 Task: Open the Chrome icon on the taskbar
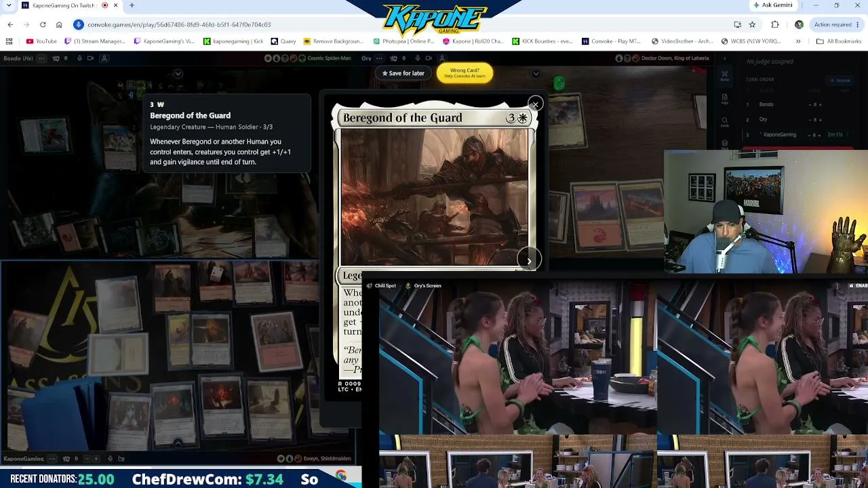click(x=341, y=476)
